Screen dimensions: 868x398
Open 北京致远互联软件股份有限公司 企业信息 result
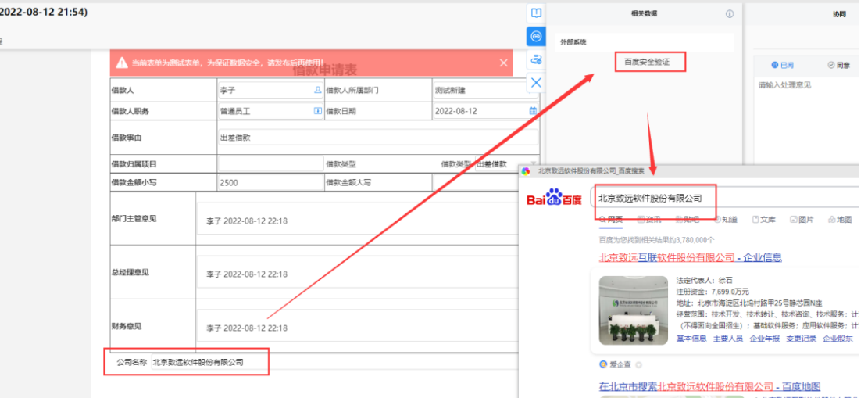691,257
